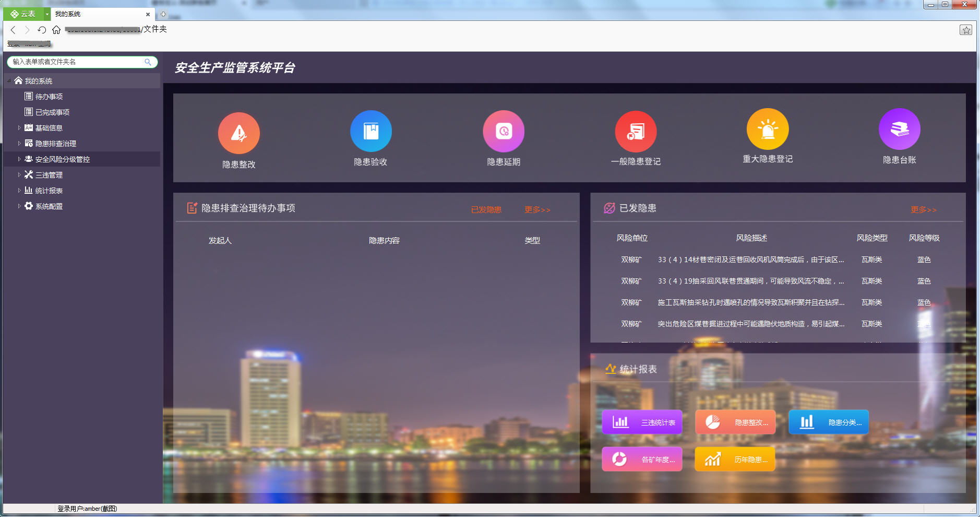Expand the 隐患排查治理 tree node

pyautogui.click(x=19, y=143)
